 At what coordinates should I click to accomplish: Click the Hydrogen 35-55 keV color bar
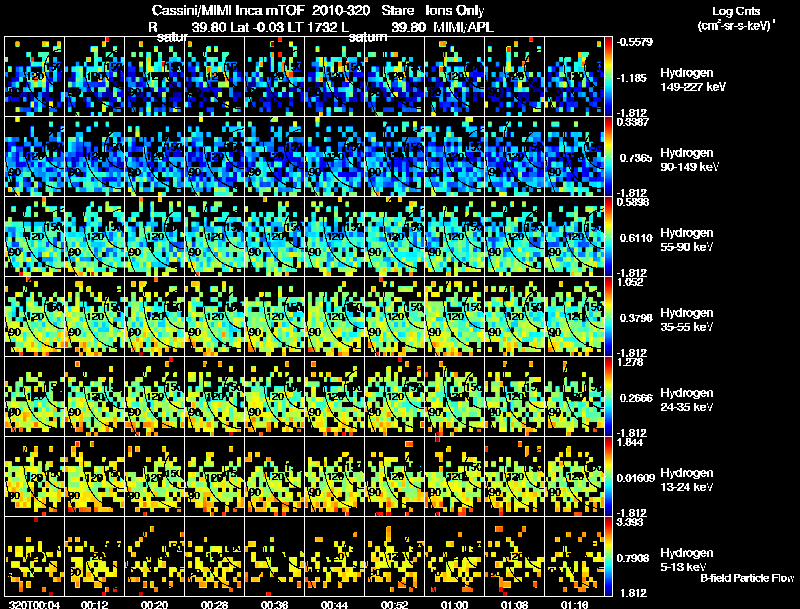point(608,316)
